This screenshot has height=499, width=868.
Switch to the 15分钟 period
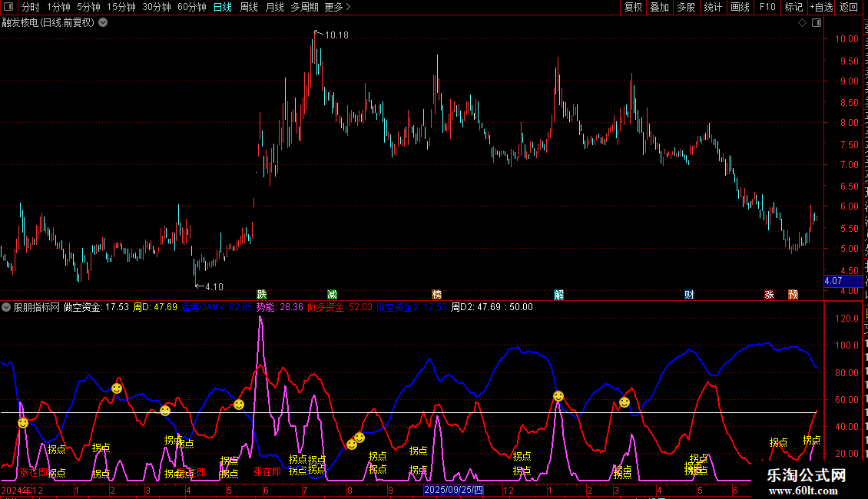point(121,7)
